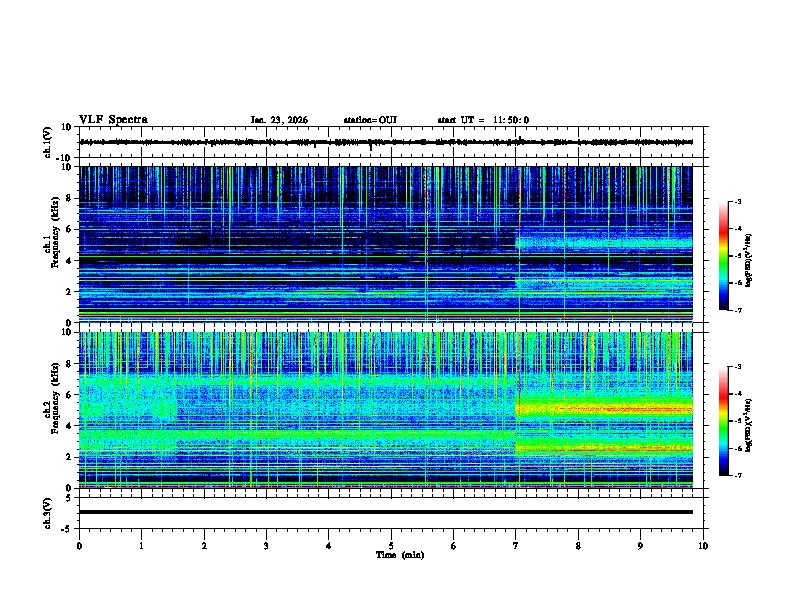Click the ch.1 spectrogram color scale bar
The height and width of the screenshot is (612, 792).
tap(724, 256)
